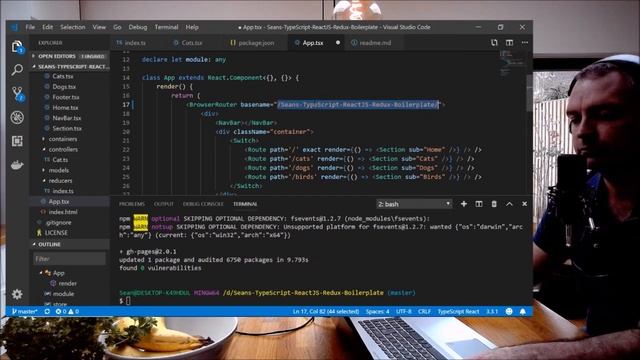This screenshot has width=640, height=360.
Task: Switch to the Debug Console panel tab
Action: [x=203, y=204]
